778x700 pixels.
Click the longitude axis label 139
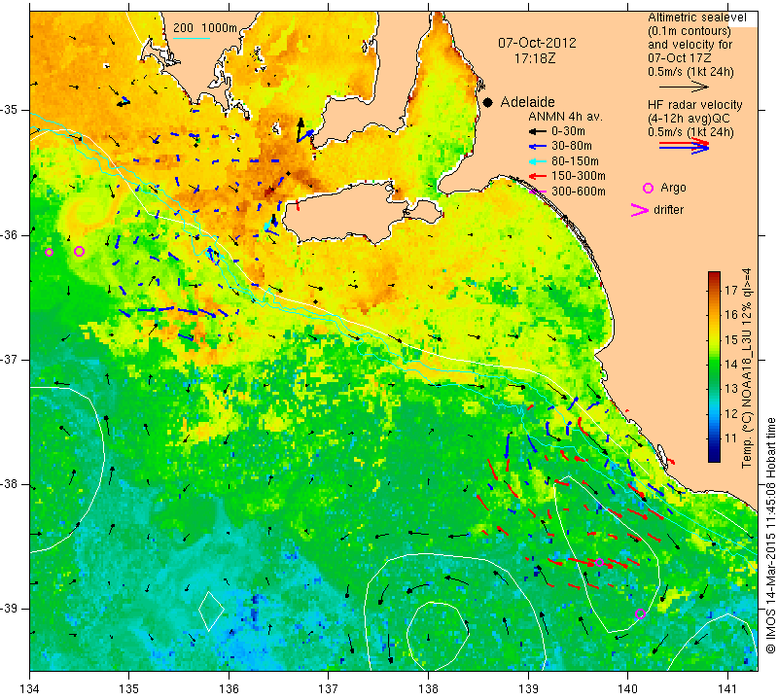pos(528,688)
